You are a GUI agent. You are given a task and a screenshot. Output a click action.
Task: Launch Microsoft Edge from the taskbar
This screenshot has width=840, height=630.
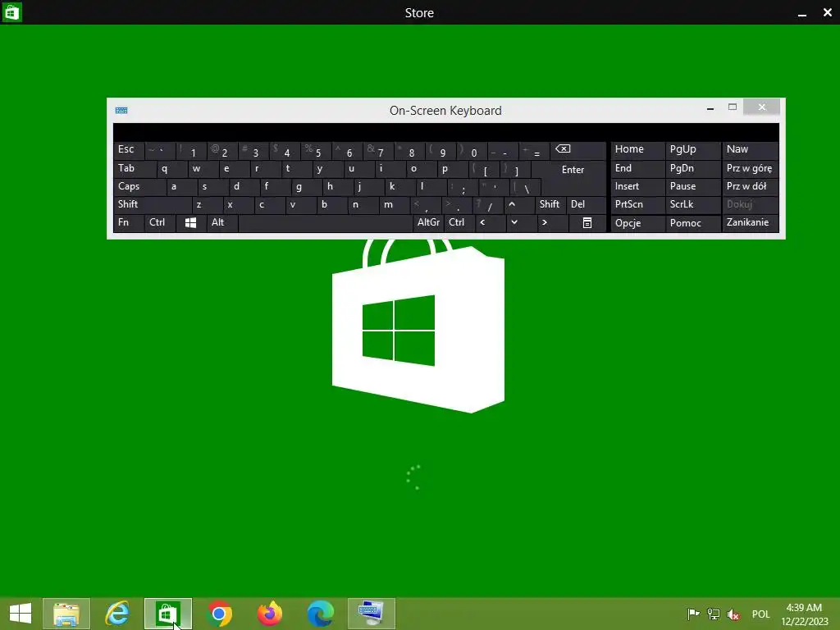pos(321,614)
